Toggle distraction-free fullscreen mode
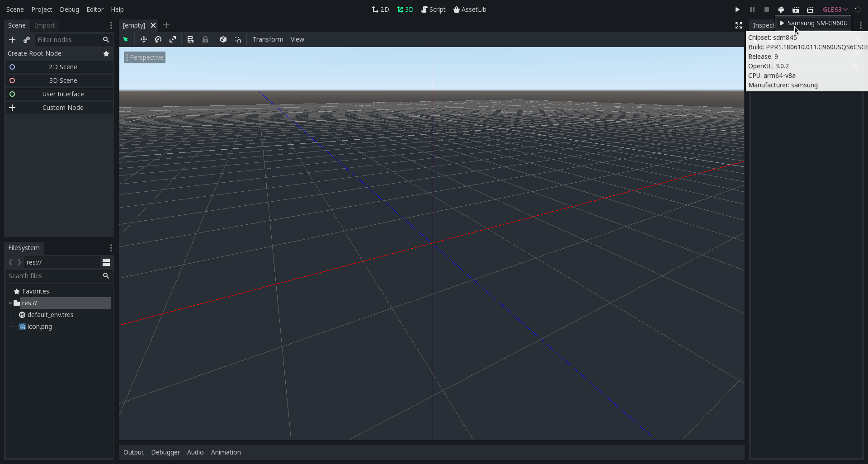Viewport: 868px width, 464px height. pos(738,25)
